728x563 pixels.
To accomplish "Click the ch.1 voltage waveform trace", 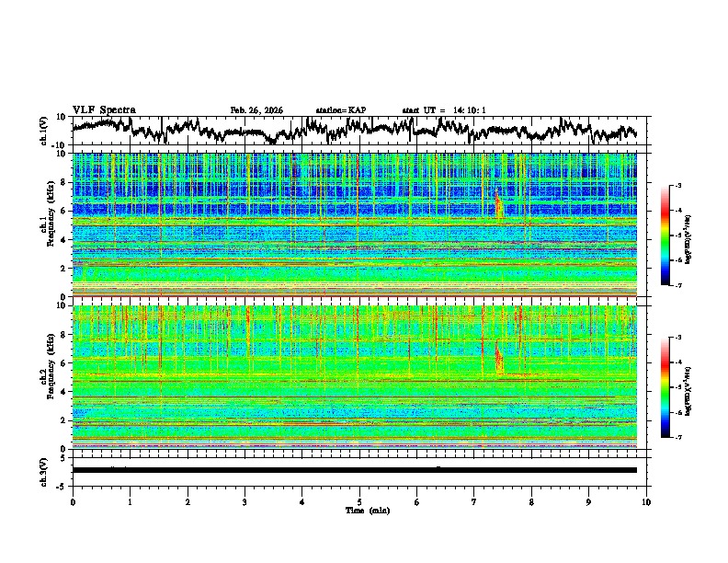I will pos(355,131).
